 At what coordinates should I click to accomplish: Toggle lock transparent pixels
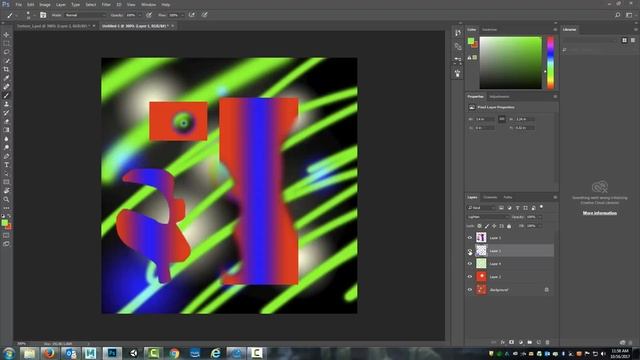point(479,226)
